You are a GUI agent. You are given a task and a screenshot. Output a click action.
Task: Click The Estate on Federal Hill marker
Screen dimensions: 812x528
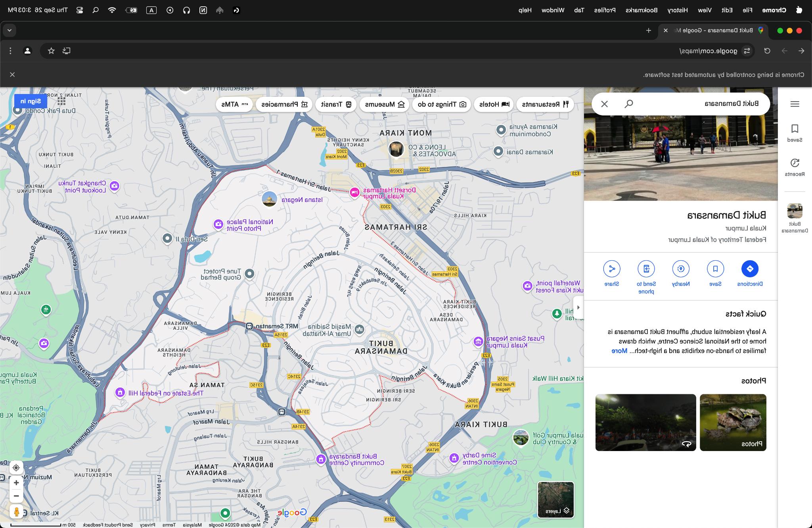point(120,393)
